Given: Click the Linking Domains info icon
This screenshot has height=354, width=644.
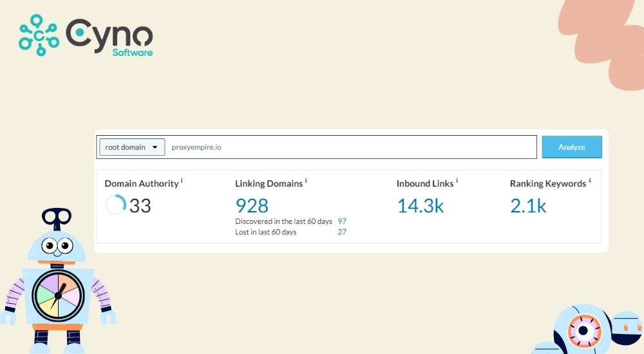Looking at the screenshot, I should click(306, 181).
